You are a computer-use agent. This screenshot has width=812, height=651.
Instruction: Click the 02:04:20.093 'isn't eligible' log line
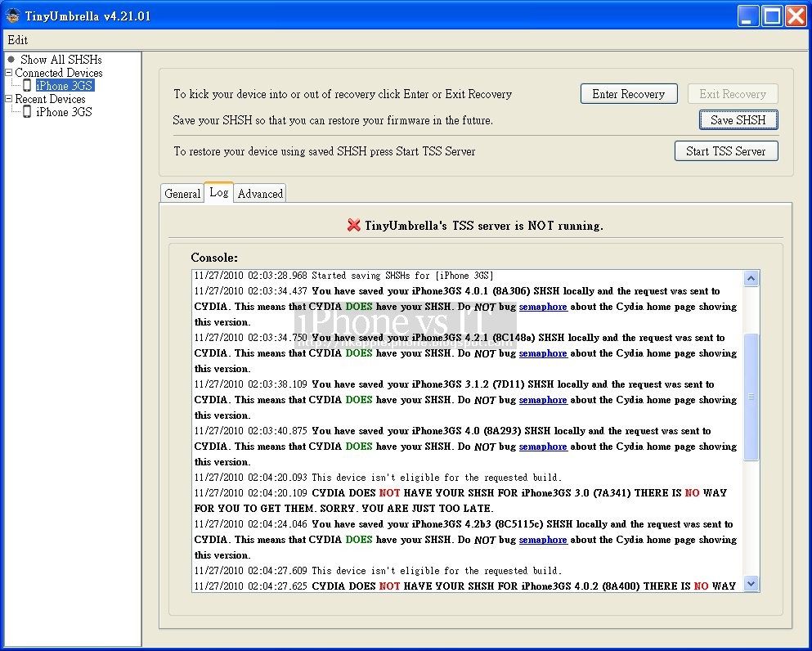click(x=378, y=478)
